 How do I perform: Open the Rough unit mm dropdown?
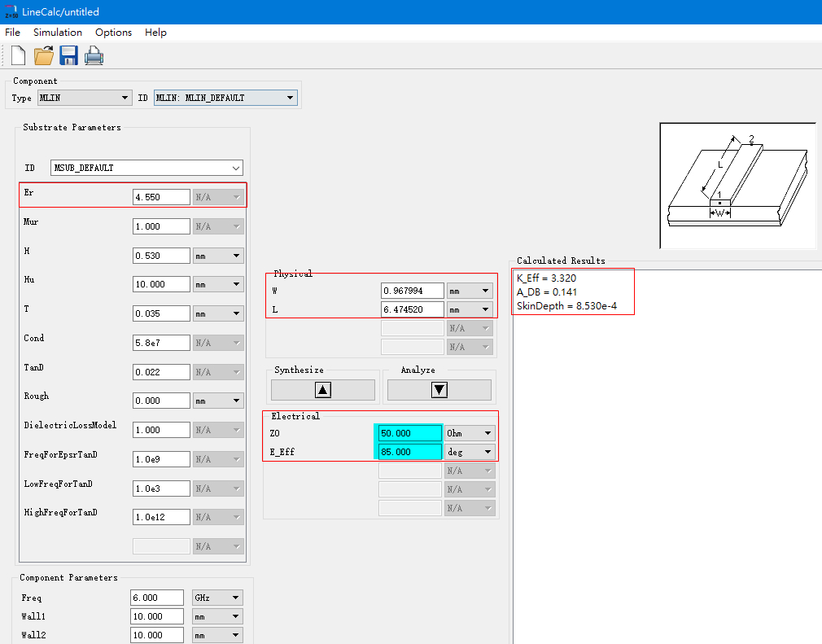[x=218, y=401]
